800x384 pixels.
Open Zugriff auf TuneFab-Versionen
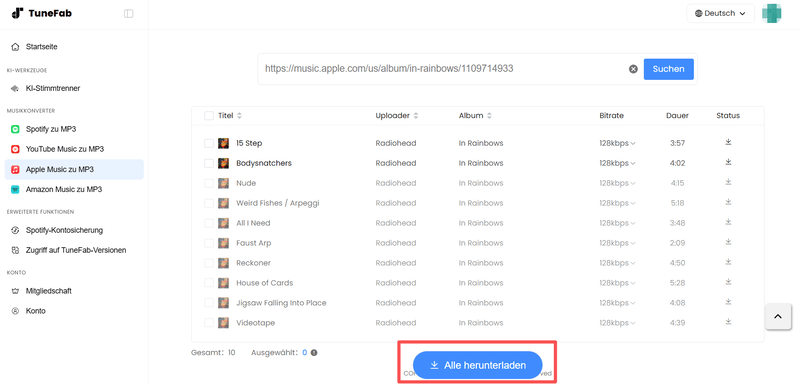click(x=74, y=250)
